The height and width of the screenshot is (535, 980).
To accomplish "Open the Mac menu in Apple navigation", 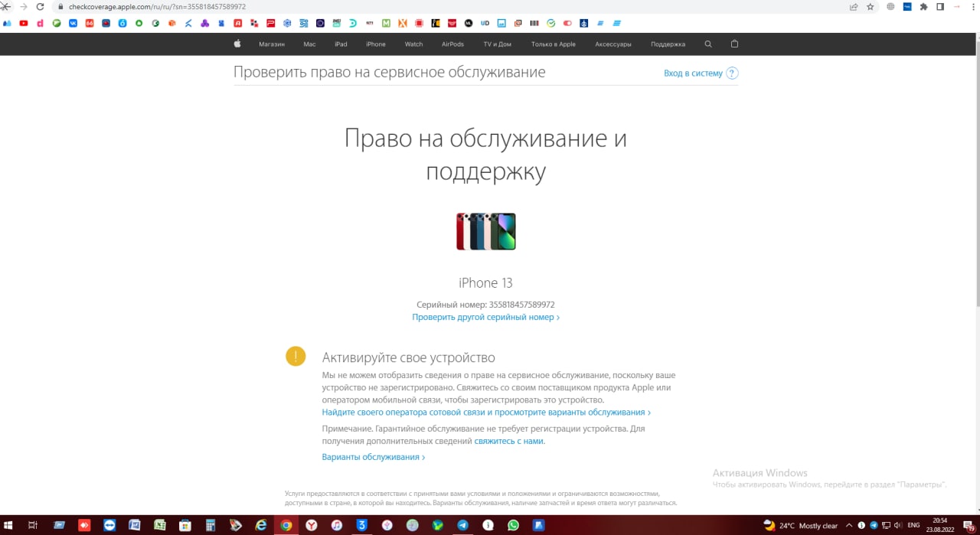I will click(309, 44).
